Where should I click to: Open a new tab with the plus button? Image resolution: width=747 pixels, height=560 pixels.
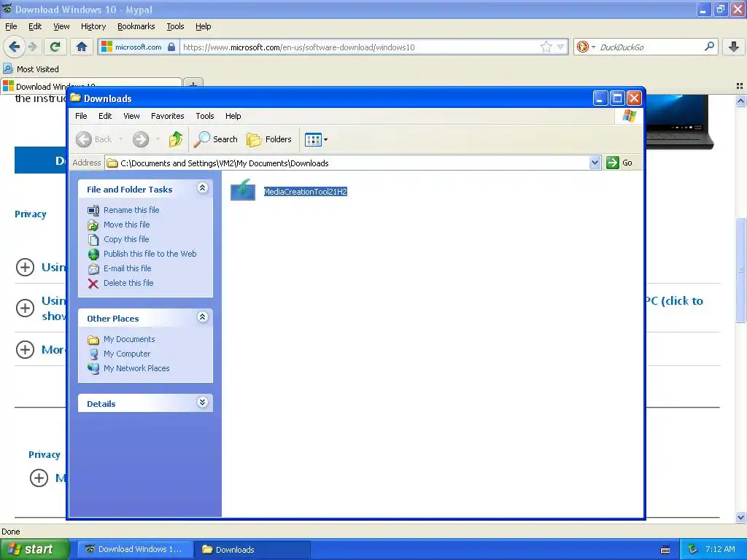[193, 85]
